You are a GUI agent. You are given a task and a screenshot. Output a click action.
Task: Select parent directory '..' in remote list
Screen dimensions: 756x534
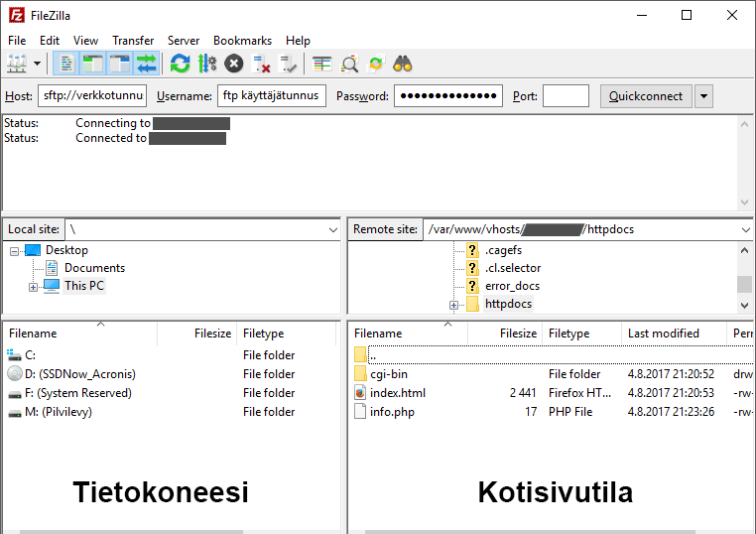click(x=552, y=355)
